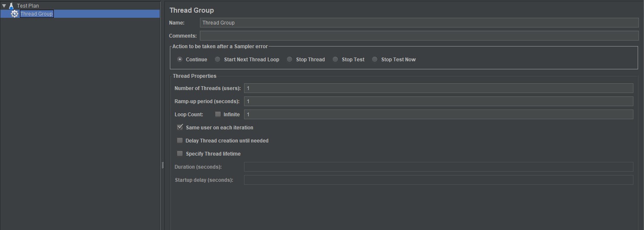
Task: Click the Name text field
Action: point(419,23)
